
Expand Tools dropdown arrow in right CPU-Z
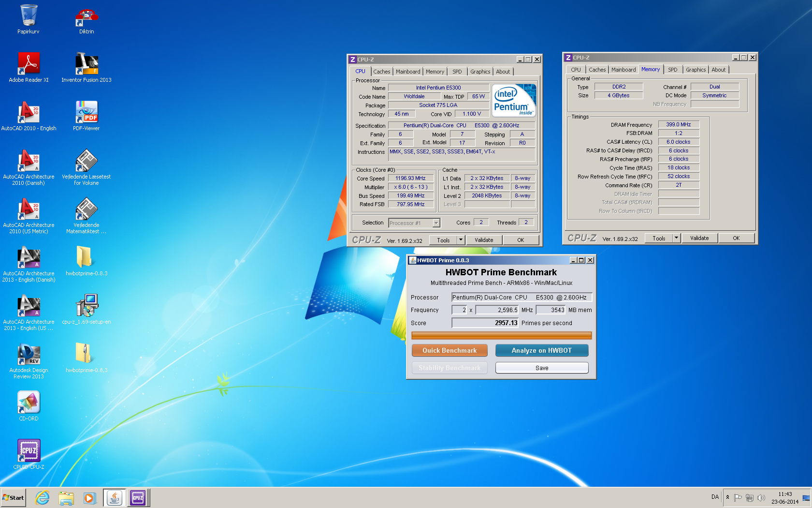click(x=677, y=238)
